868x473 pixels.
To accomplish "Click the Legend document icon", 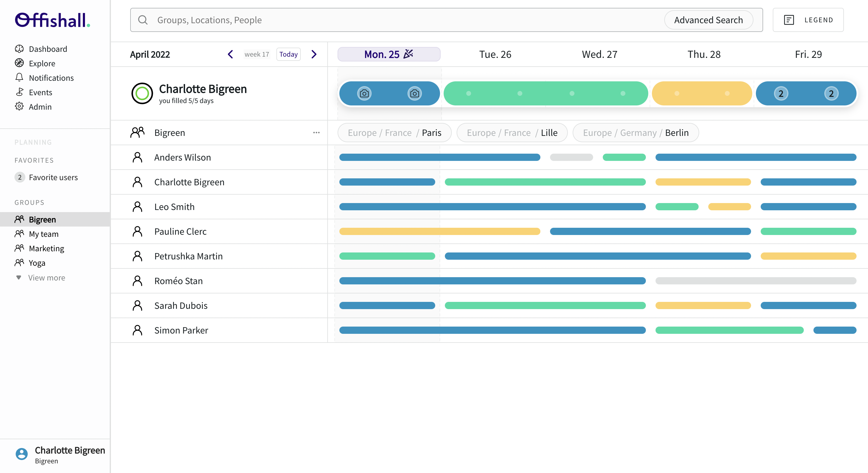I will pos(789,20).
